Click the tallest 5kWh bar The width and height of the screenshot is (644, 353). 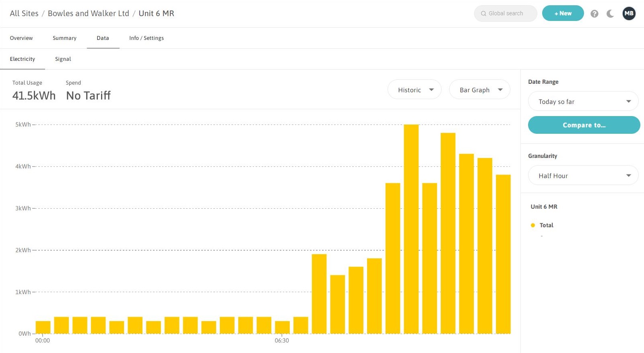[411, 229]
